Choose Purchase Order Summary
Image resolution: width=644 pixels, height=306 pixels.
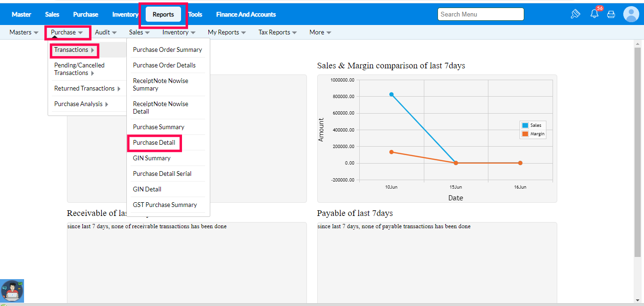167,50
